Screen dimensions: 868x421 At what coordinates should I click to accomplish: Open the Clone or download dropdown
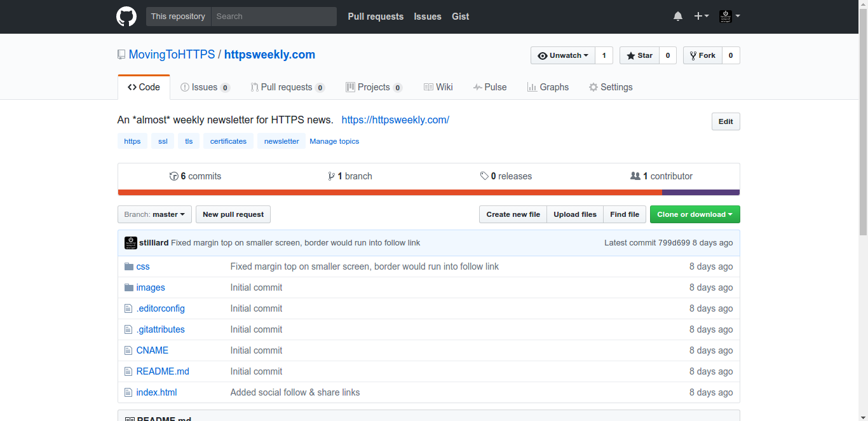[x=695, y=214]
